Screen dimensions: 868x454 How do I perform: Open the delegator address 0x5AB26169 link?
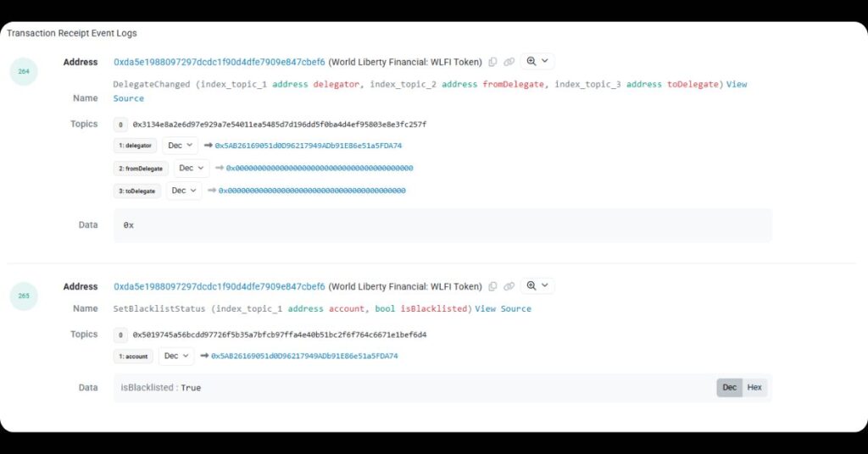point(309,146)
